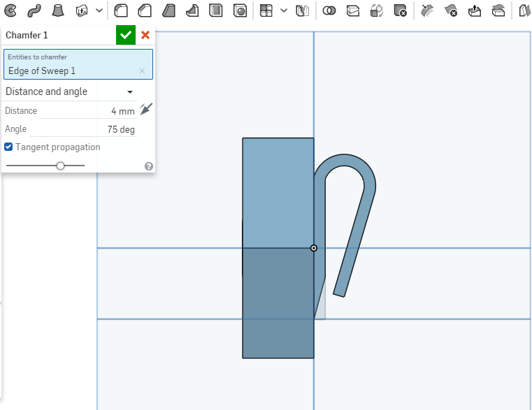Flip chamfer direction arrow icon
The width and height of the screenshot is (532, 410).
(146, 109)
